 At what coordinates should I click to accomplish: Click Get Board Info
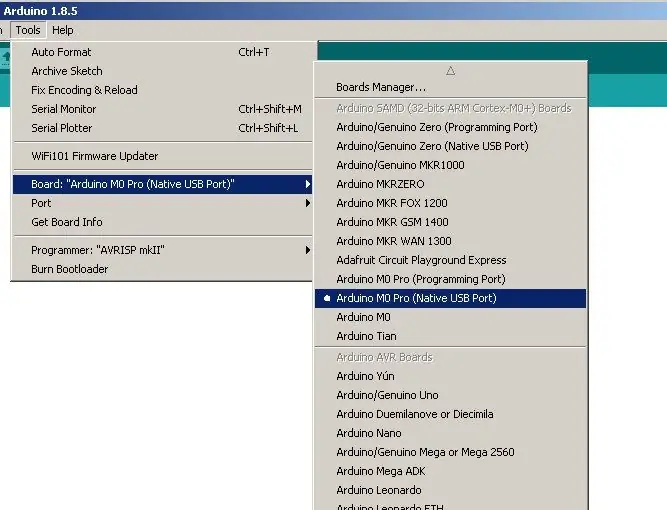[x=162, y=222]
